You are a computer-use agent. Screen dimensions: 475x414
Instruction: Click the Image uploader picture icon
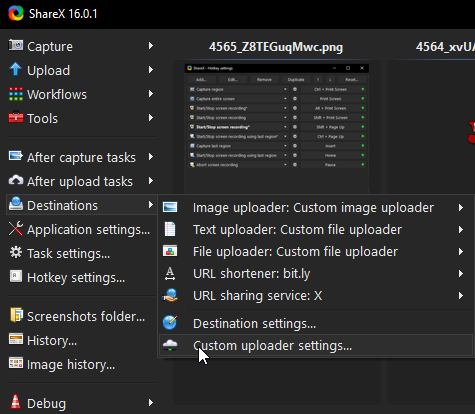coord(170,207)
